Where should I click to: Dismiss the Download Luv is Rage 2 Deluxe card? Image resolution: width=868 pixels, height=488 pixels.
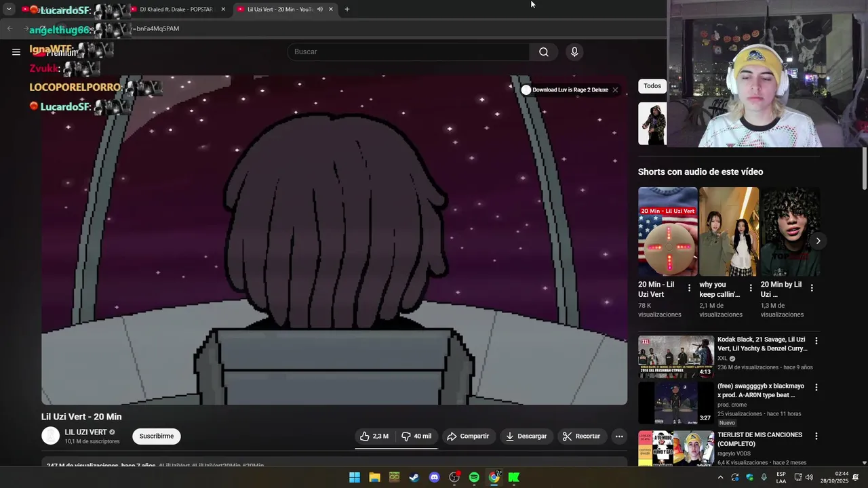615,90
